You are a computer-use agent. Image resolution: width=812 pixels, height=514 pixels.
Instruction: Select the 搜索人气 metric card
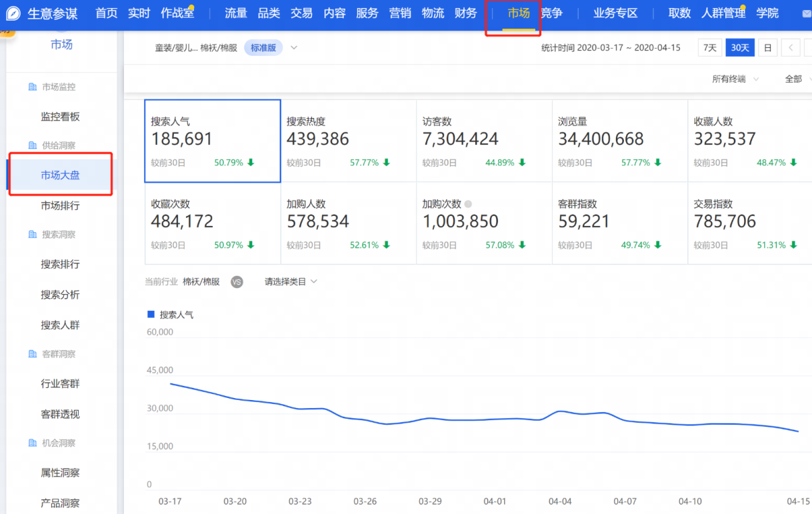click(213, 141)
